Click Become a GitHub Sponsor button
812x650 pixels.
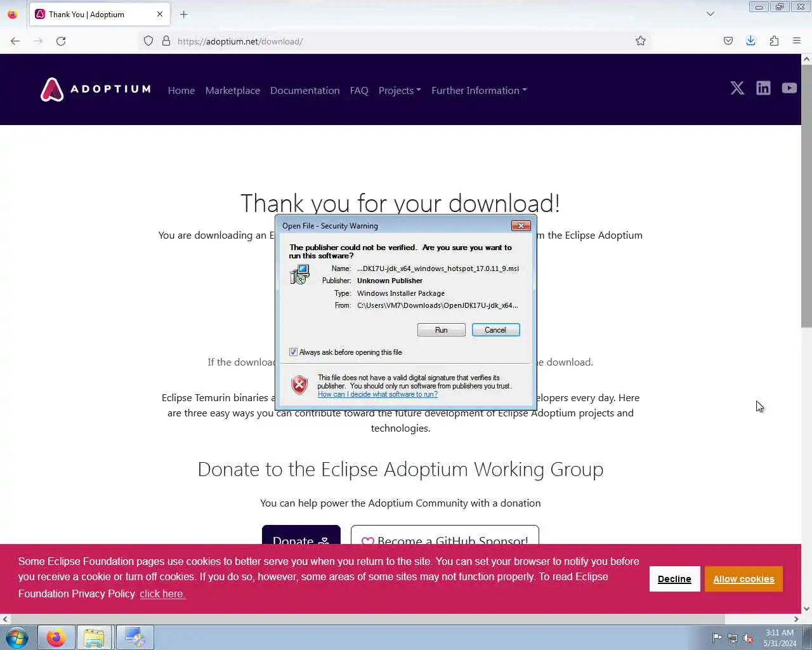pyautogui.click(x=445, y=535)
